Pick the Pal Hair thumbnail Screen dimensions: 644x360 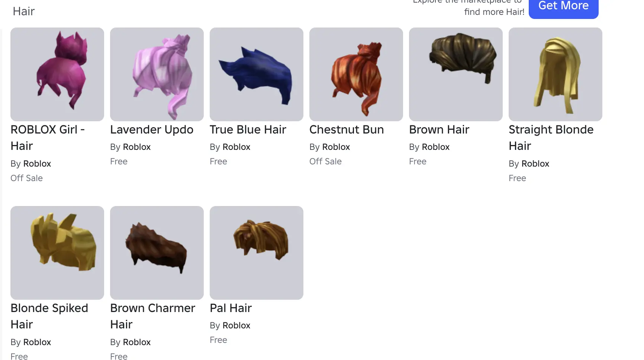click(257, 253)
